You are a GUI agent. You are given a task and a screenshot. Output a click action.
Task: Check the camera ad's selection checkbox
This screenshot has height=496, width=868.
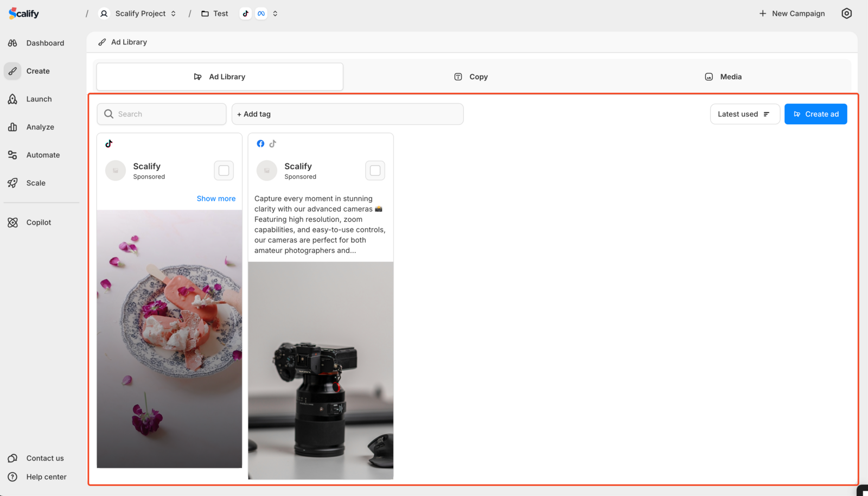(x=375, y=170)
